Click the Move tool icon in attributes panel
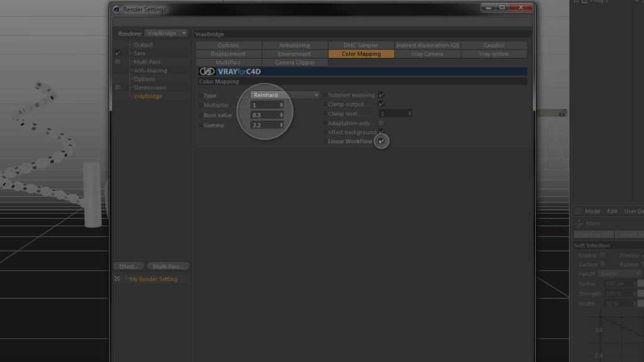 (579, 223)
